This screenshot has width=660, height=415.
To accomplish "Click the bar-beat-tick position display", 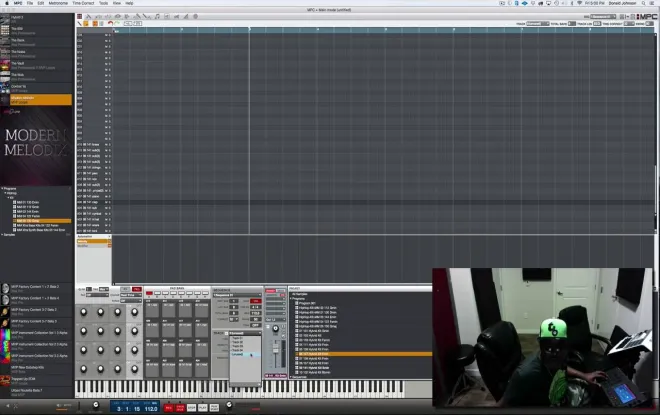I will (128, 409).
